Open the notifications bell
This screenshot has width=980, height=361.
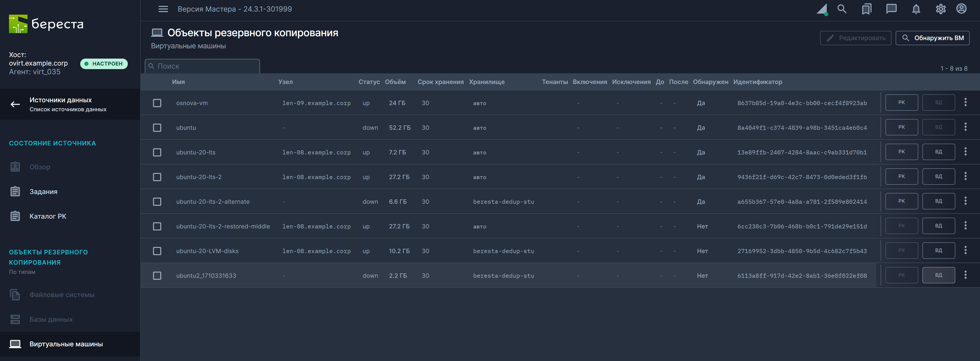click(x=916, y=9)
